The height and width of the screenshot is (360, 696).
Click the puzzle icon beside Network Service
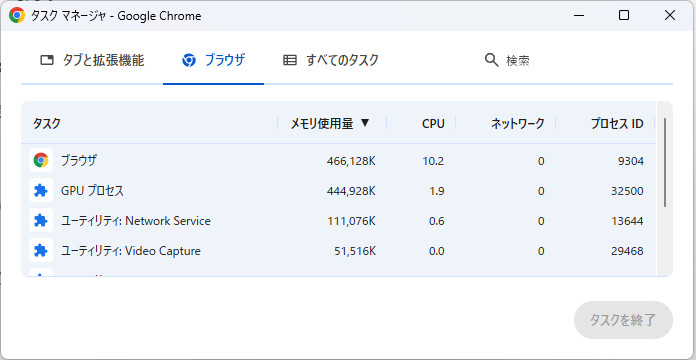[41, 220]
